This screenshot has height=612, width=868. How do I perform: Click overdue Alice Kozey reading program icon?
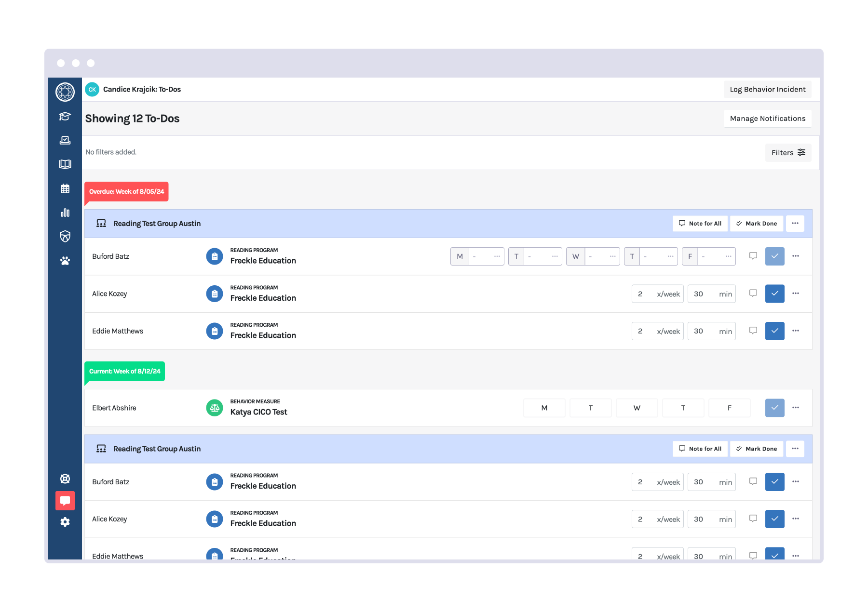coord(215,293)
